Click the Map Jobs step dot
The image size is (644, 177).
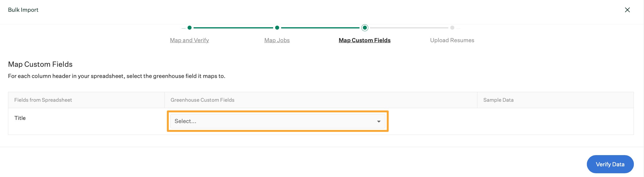point(277,27)
